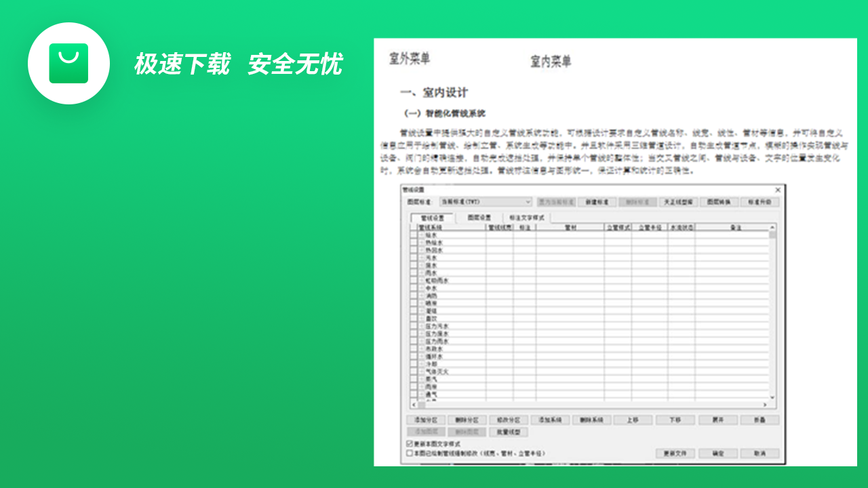Image resolution: width=868 pixels, height=488 pixels.
Task: Click the 立管样式 column header
Action: click(x=617, y=228)
